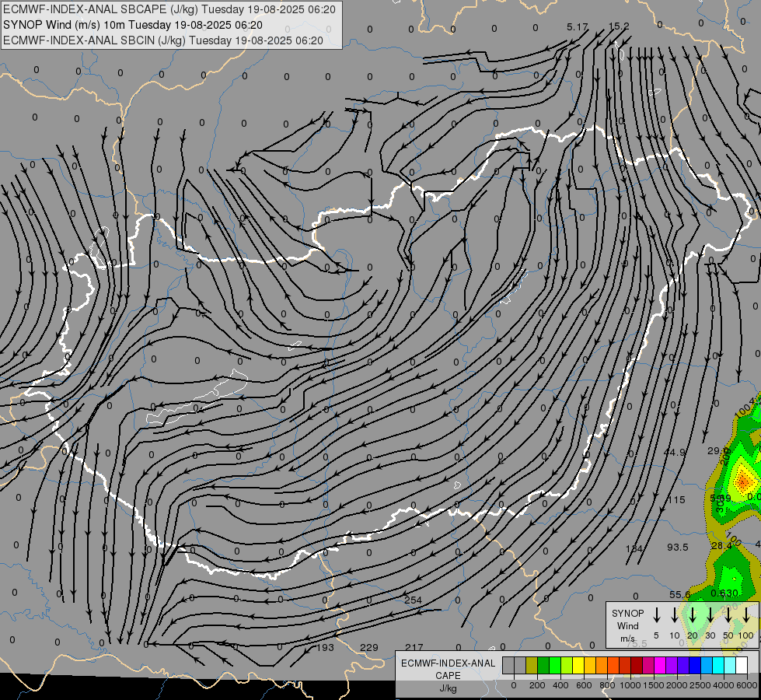761x700 pixels.
Task: Click the 50 m/s wind arrow in legend
Action: point(728,615)
